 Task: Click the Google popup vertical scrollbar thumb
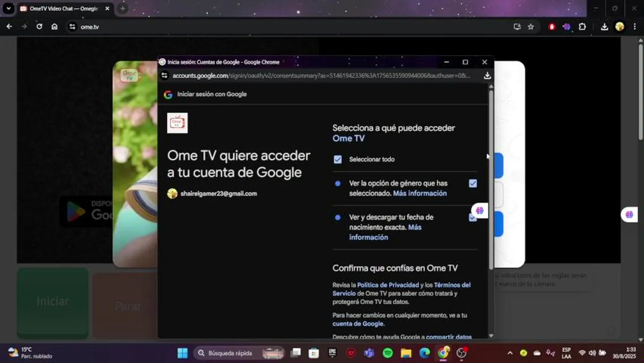[491, 179]
